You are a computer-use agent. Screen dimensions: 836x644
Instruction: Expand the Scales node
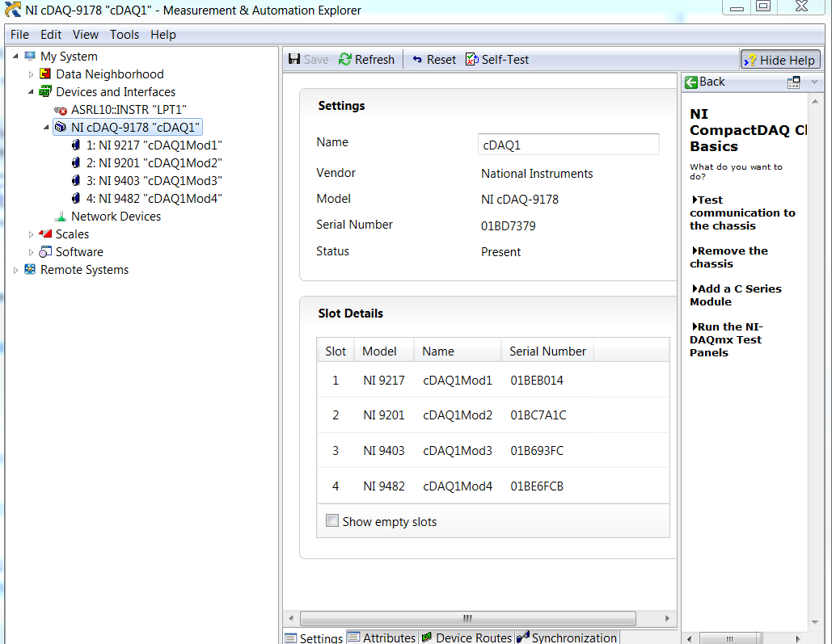[31, 234]
